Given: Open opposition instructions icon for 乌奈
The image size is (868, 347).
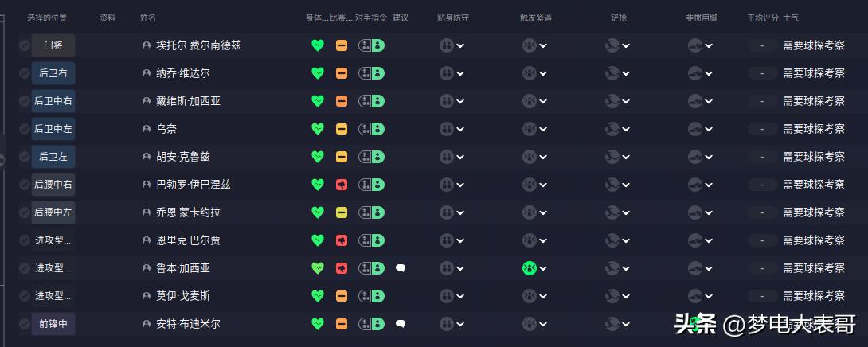Looking at the screenshot, I should (x=371, y=129).
